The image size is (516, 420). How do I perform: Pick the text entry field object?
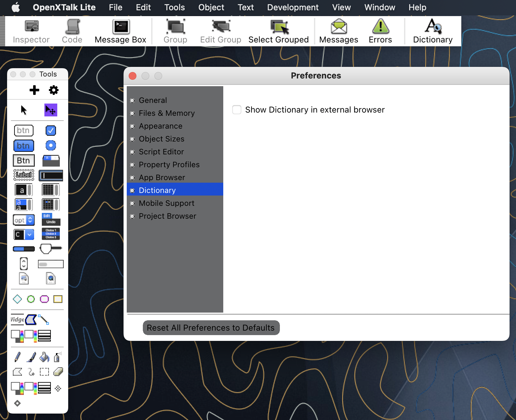tap(51, 175)
